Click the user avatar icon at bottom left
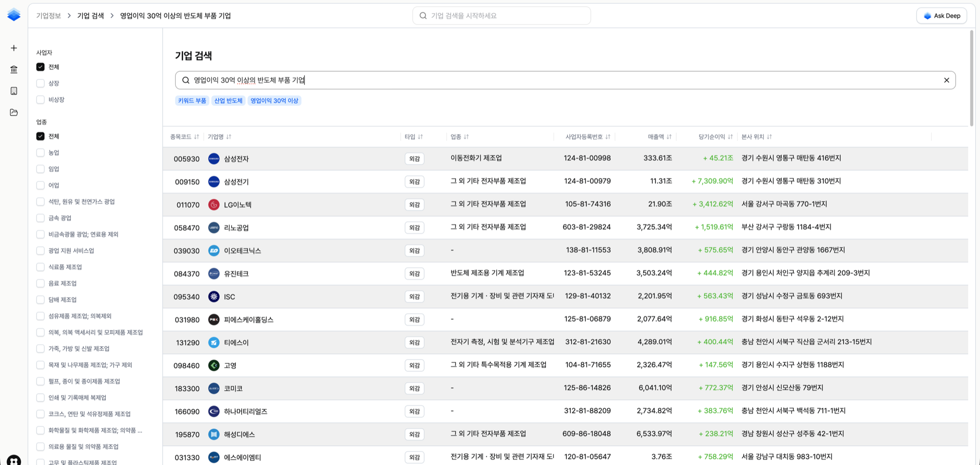Image resolution: width=980 pixels, height=465 pixels. 14,460
